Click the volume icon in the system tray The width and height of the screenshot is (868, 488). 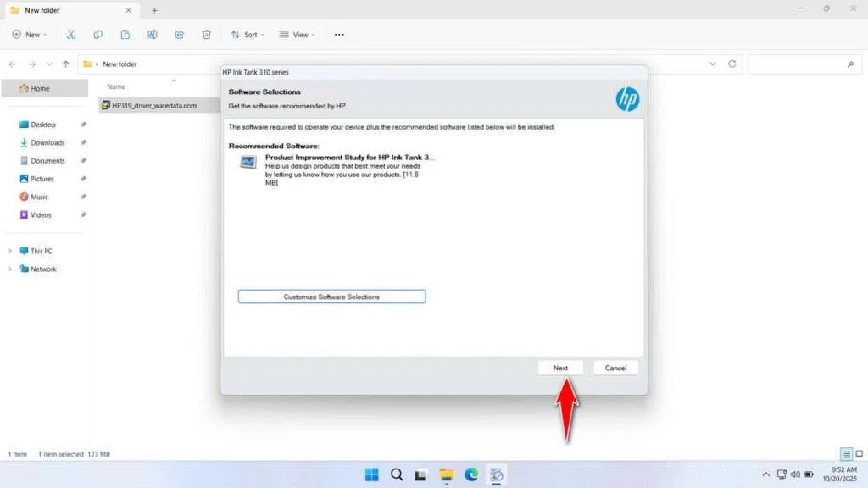(795, 474)
